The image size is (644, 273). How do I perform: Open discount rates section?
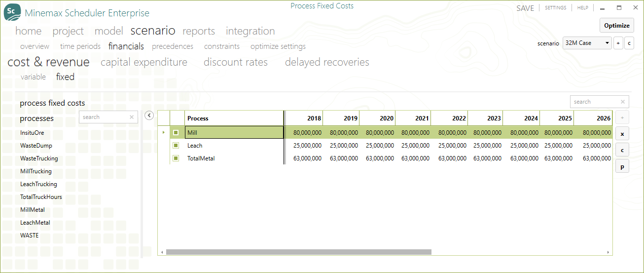click(x=236, y=62)
